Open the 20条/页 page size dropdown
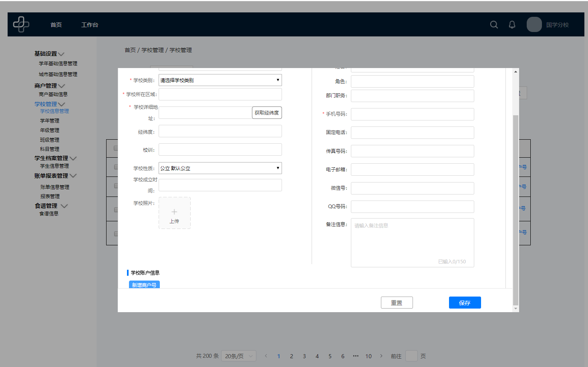This screenshot has height=367, width=588. point(239,356)
